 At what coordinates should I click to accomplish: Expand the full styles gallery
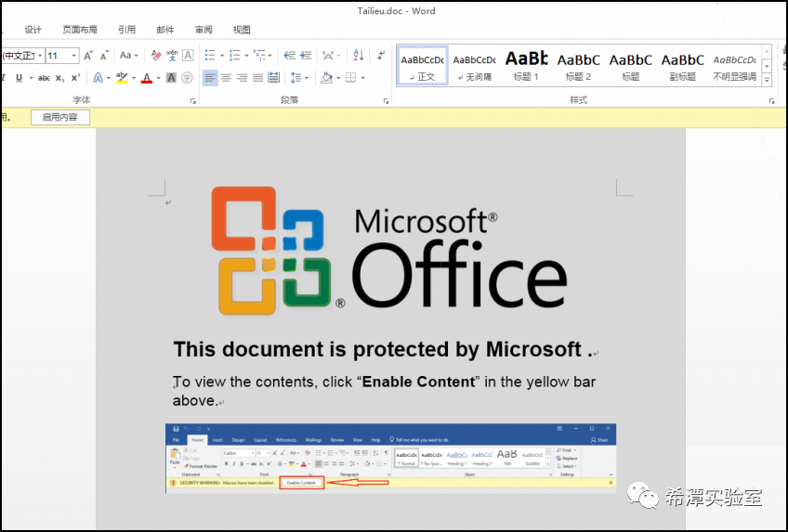[767, 79]
